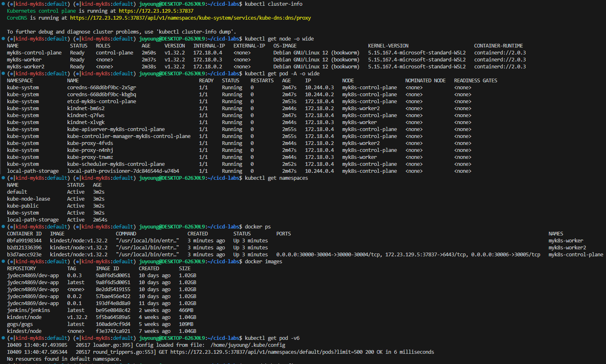The image size is (606, 364).
Task: Select image ID 8e2dd5419155
Action: [113, 289]
